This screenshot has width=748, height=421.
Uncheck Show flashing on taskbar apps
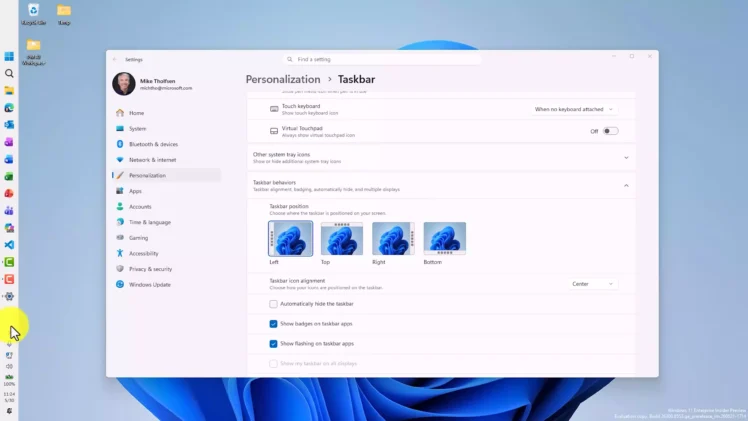tap(273, 344)
